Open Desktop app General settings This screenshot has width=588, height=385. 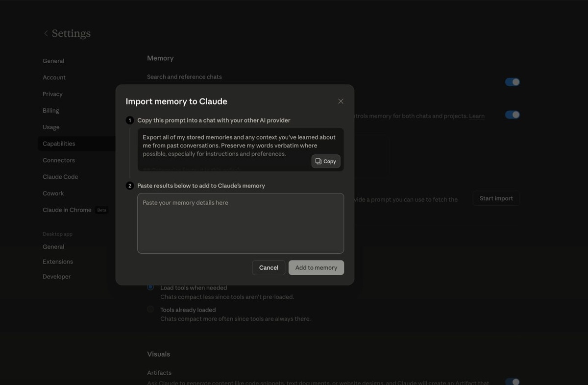(53, 247)
